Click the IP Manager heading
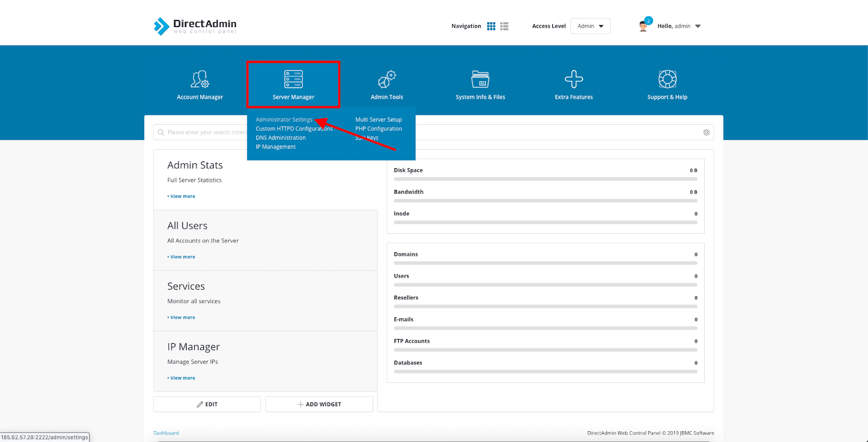 tap(194, 347)
